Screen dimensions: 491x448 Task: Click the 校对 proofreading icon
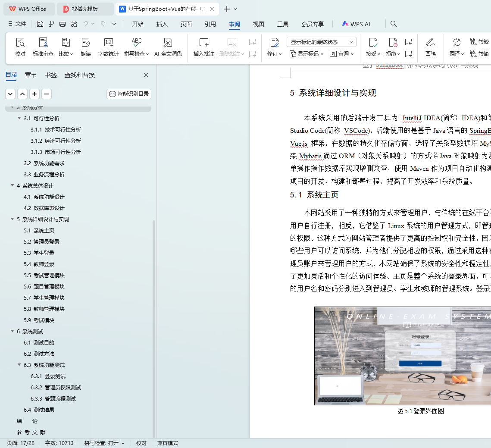tap(20, 43)
